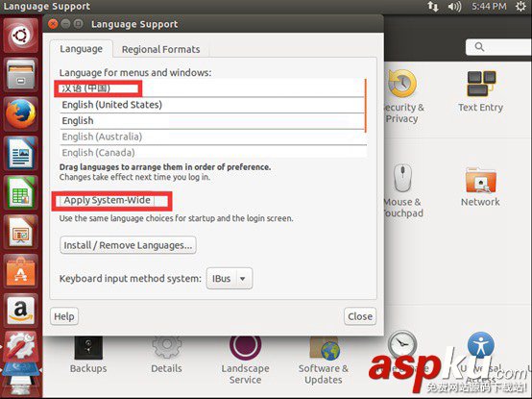Open Details in System Settings
Image resolution: width=532 pixels, height=399 pixels.
point(166,355)
